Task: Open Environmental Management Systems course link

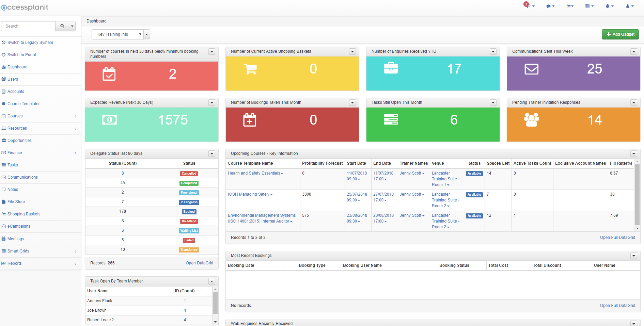Action: [x=262, y=218]
